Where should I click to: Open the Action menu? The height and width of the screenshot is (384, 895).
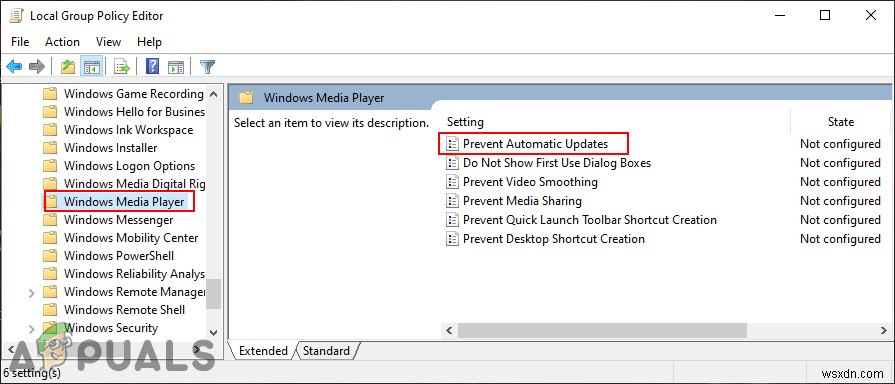[x=62, y=42]
